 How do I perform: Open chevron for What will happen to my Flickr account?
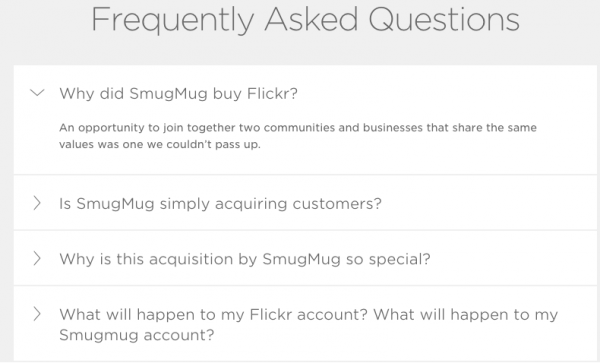click(37, 314)
